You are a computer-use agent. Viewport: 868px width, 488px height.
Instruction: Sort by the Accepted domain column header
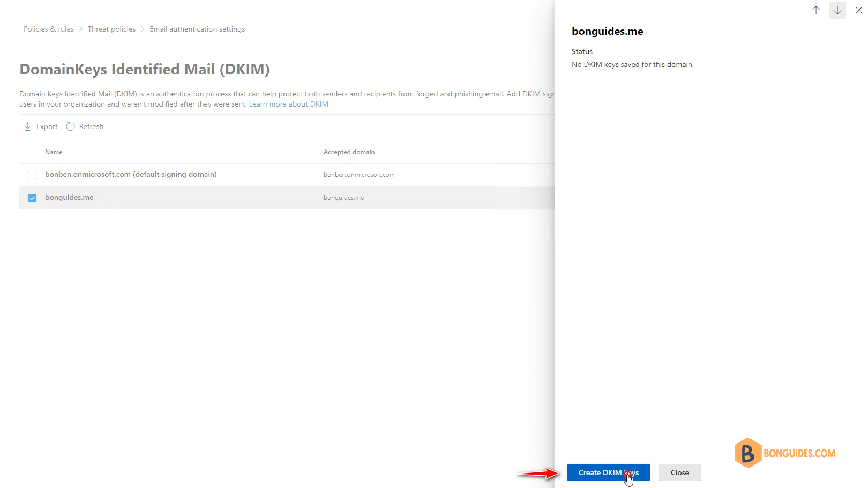coord(349,152)
